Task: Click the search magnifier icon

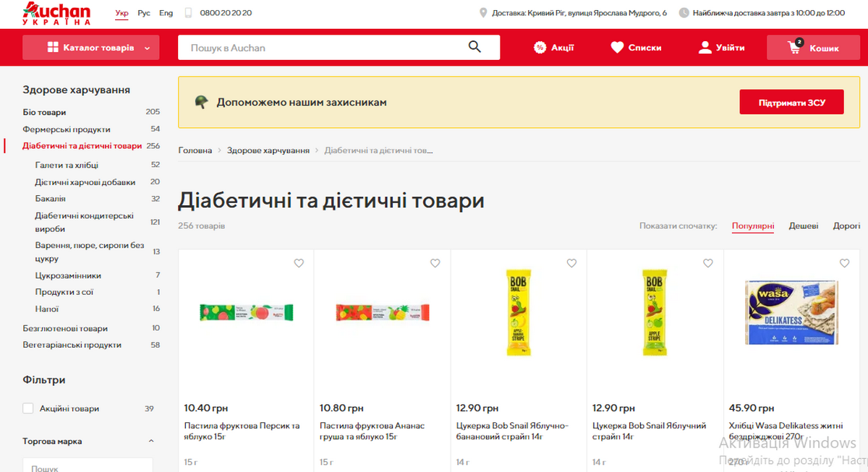Action: tap(475, 48)
